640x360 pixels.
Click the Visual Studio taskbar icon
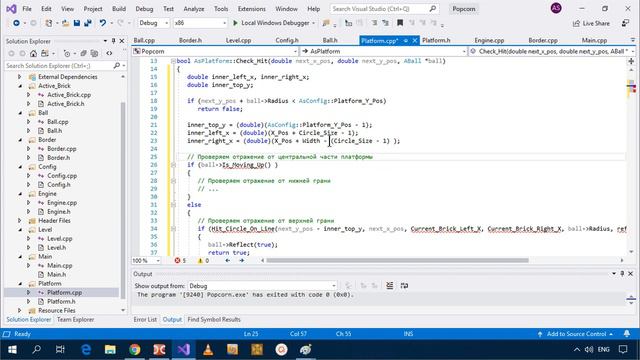click(x=184, y=350)
